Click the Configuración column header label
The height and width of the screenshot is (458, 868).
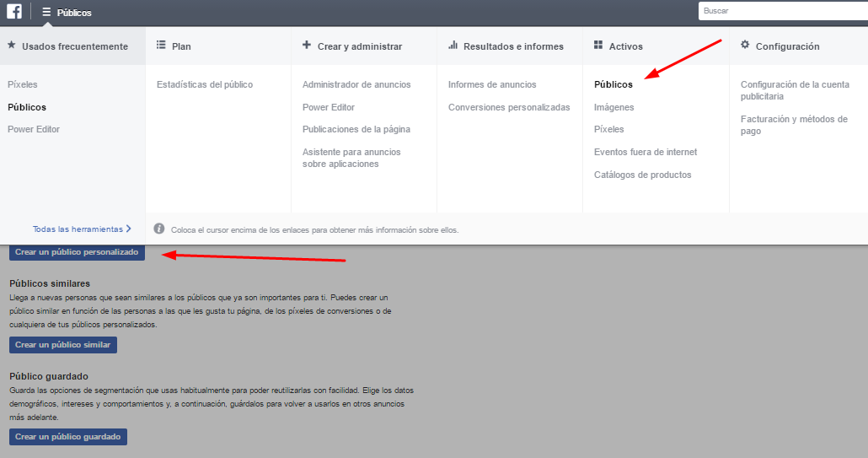pyautogui.click(x=788, y=46)
